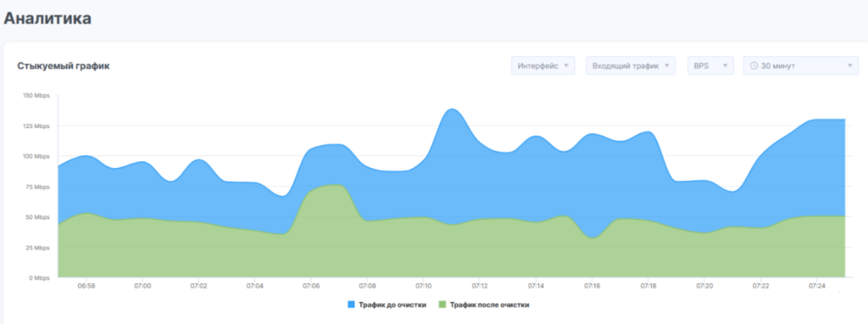Viewport: 868px width, 324px height.
Task: Toggle the blue Трафик до очистки legend square
Action: coord(351,304)
